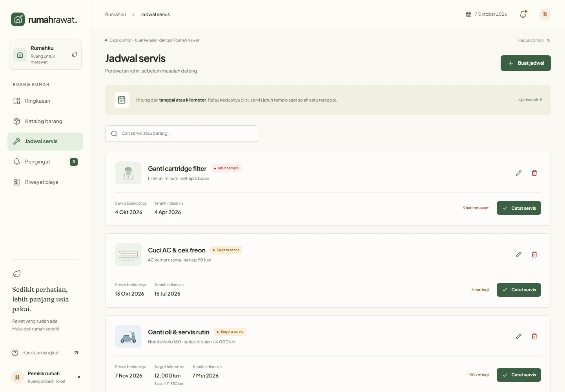Click the Jadwal servis breadcrumb
This screenshot has width=565, height=392.
155,15
